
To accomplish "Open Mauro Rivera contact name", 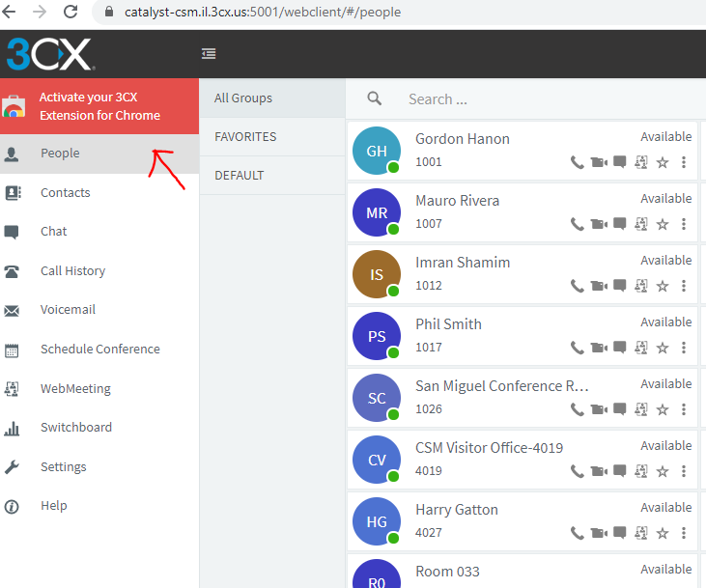I will pos(458,201).
